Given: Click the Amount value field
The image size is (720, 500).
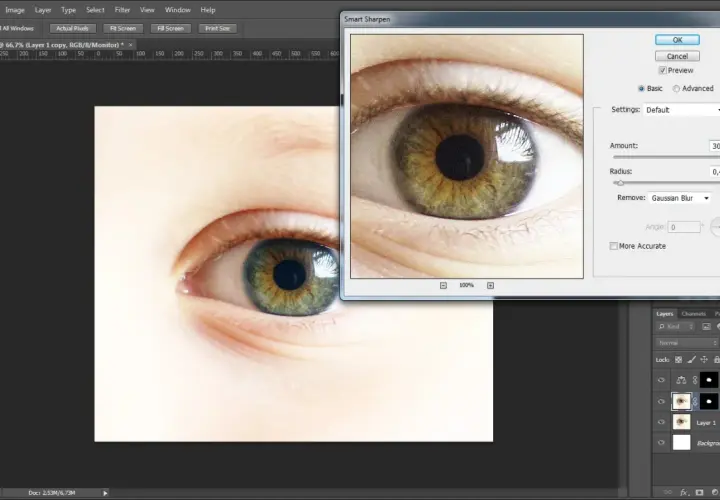Looking at the screenshot, I should tap(714, 146).
